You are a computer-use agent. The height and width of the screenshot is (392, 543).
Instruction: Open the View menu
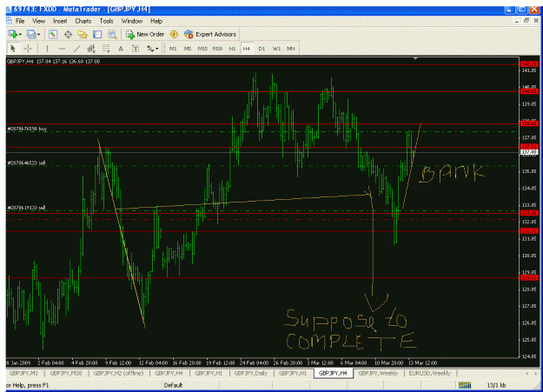point(38,21)
